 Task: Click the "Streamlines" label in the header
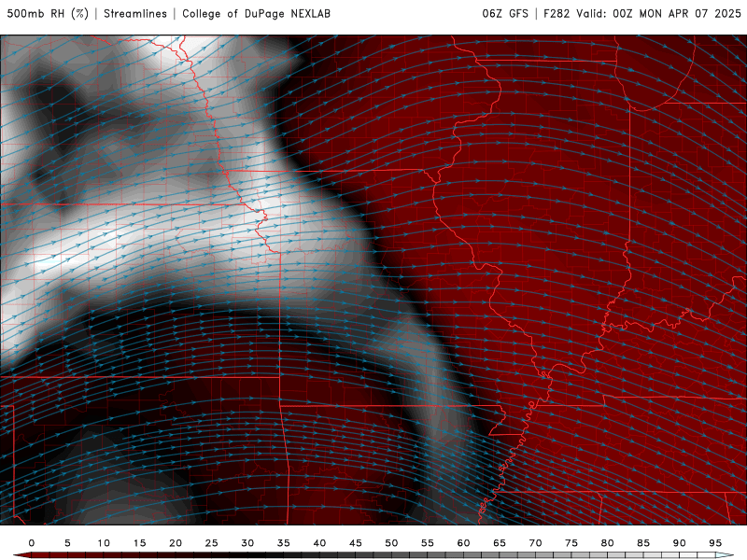click(x=135, y=14)
